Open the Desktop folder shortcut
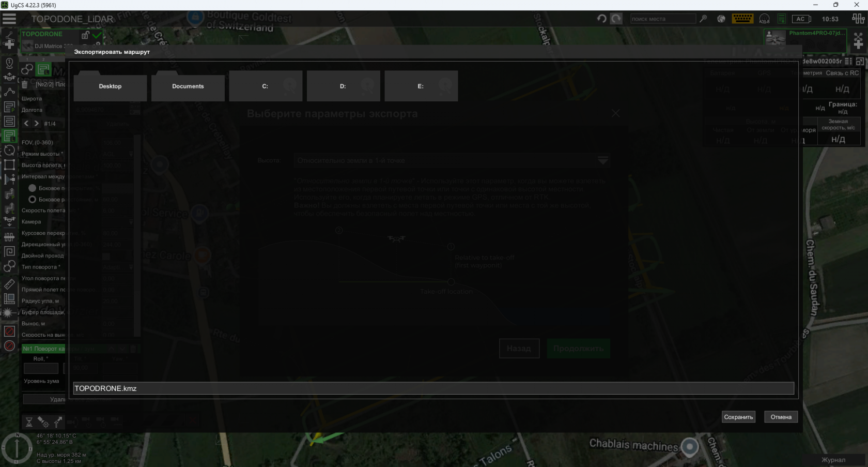 (x=110, y=86)
